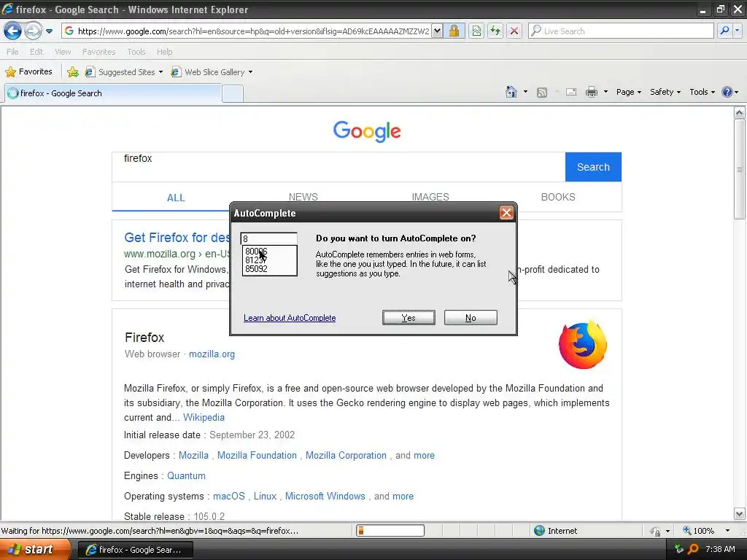Viewport: 747px width, 560px height.
Task: Open a new blank tab
Action: coord(233,94)
